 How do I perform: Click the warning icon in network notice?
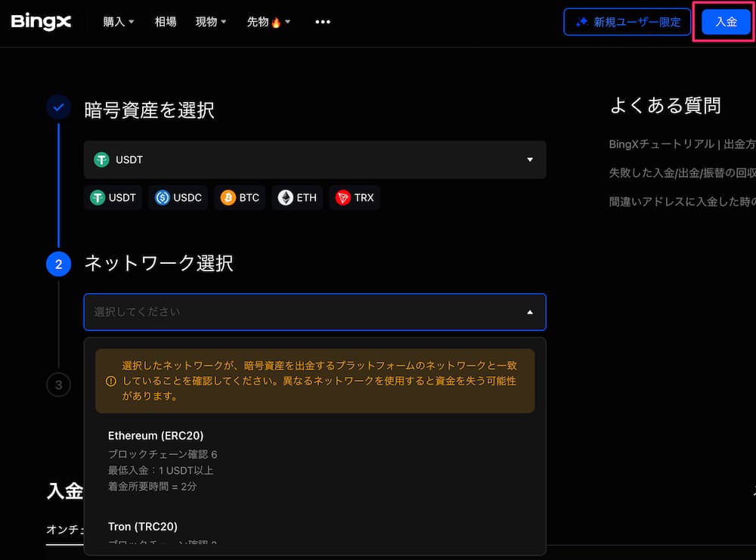[x=111, y=381]
